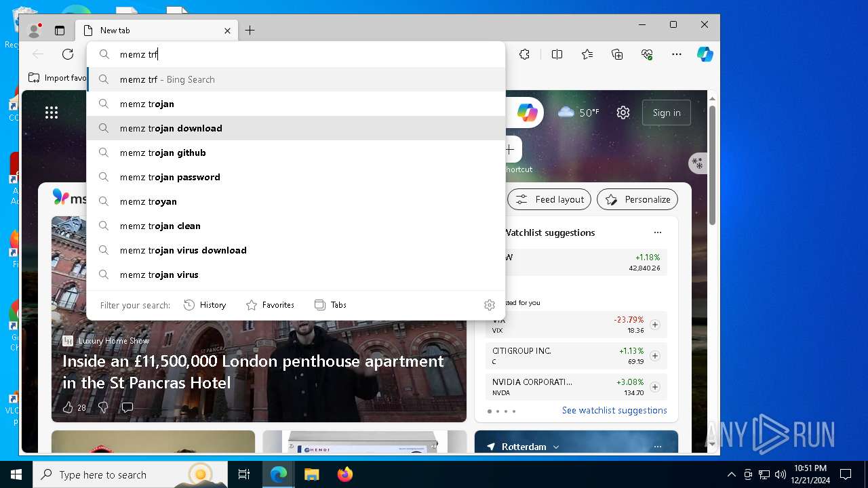Select suggestion 'memz trojan virus download'

pyautogui.click(x=296, y=250)
